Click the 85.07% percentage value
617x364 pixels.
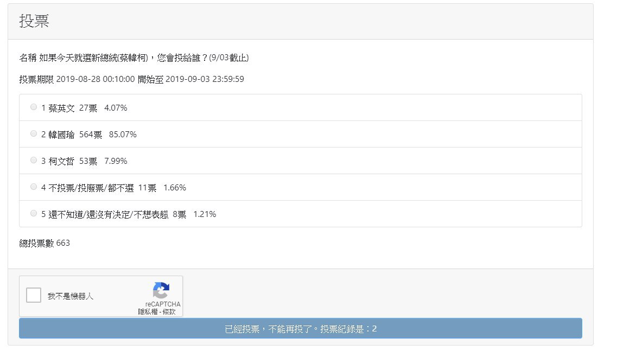[123, 135]
